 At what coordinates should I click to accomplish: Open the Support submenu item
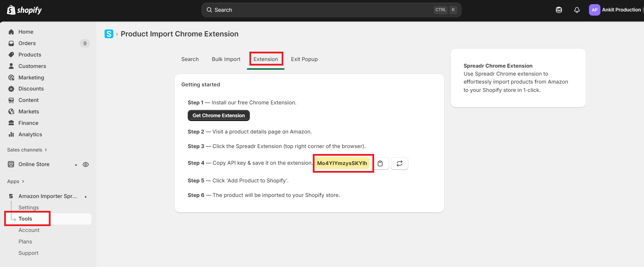click(x=28, y=253)
